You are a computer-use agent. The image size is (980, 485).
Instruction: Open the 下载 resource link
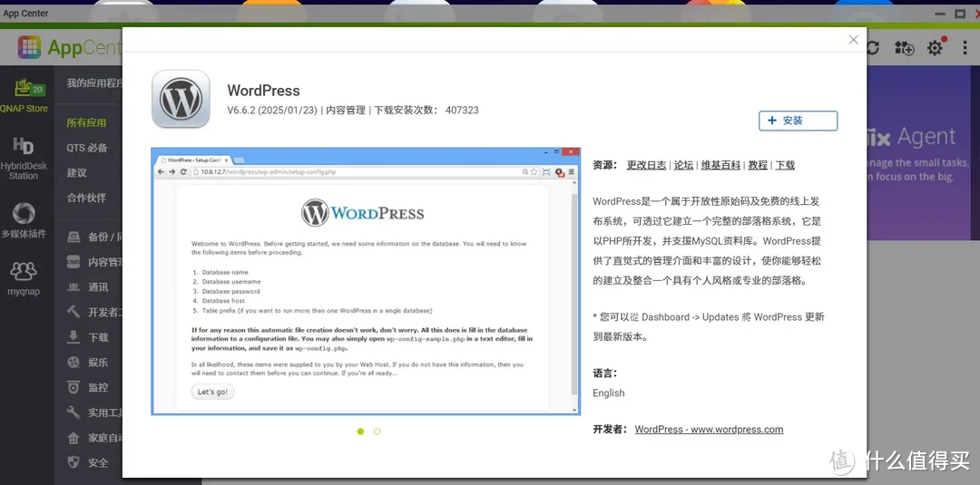point(785,165)
